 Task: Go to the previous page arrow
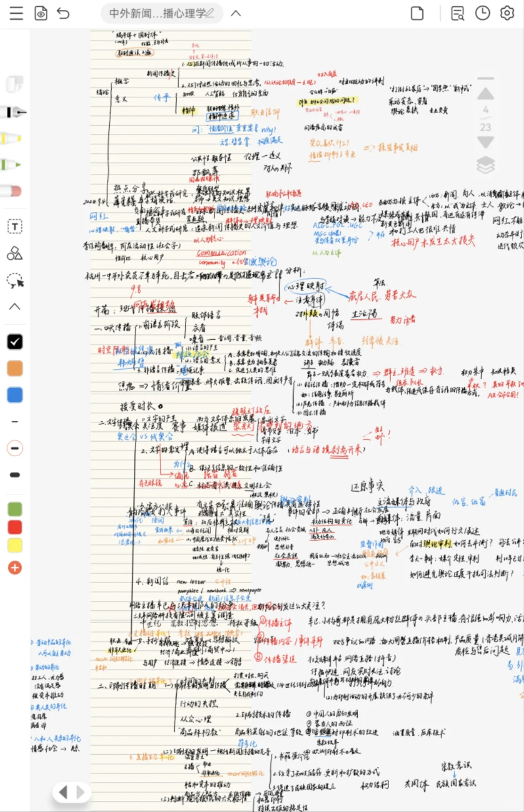coord(486,94)
